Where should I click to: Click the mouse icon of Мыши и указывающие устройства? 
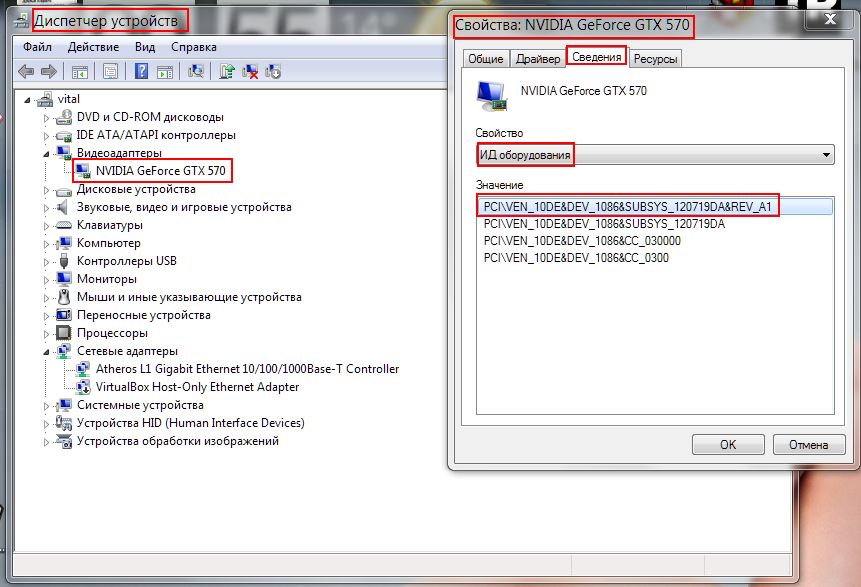(x=64, y=297)
